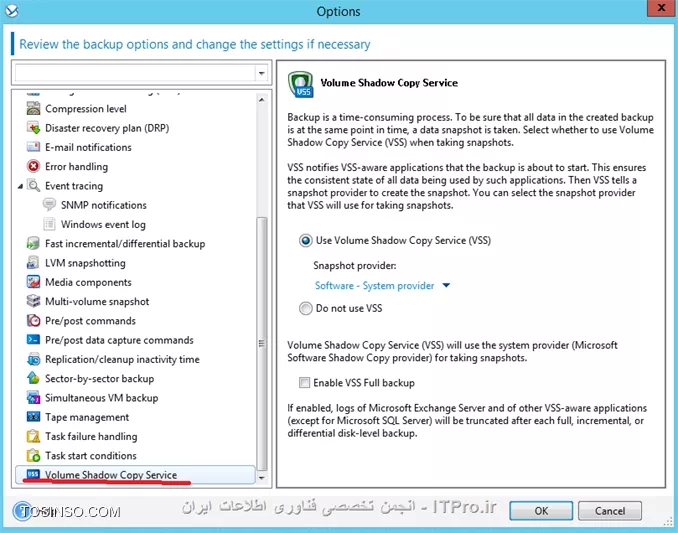Image resolution: width=678 pixels, height=533 pixels.
Task: Close the Options dialog window
Action: tap(662, 8)
